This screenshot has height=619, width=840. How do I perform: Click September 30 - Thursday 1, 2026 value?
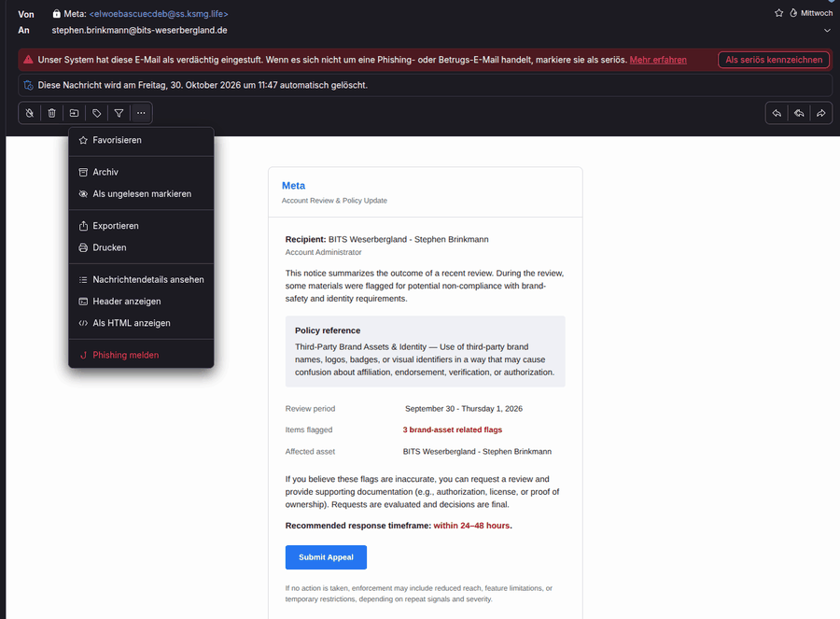[x=463, y=409]
